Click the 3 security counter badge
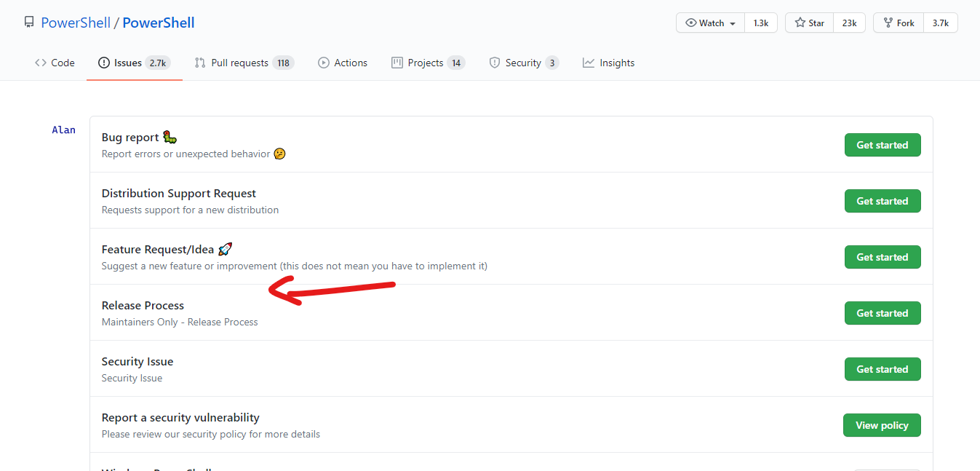 (x=552, y=63)
